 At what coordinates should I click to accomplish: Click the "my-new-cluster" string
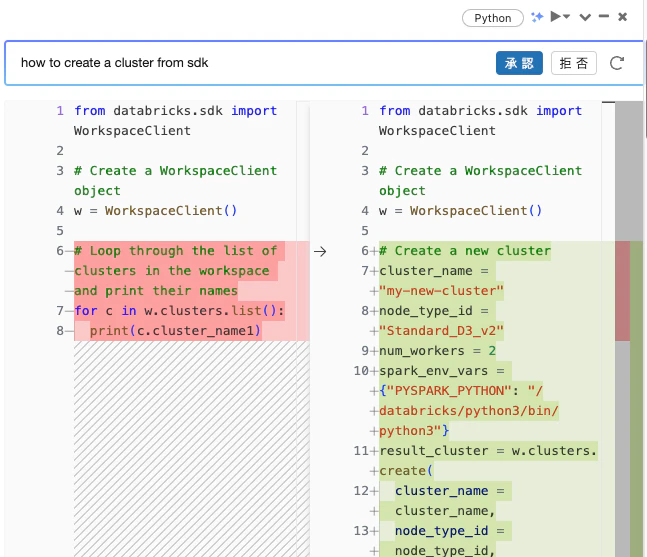coord(442,291)
